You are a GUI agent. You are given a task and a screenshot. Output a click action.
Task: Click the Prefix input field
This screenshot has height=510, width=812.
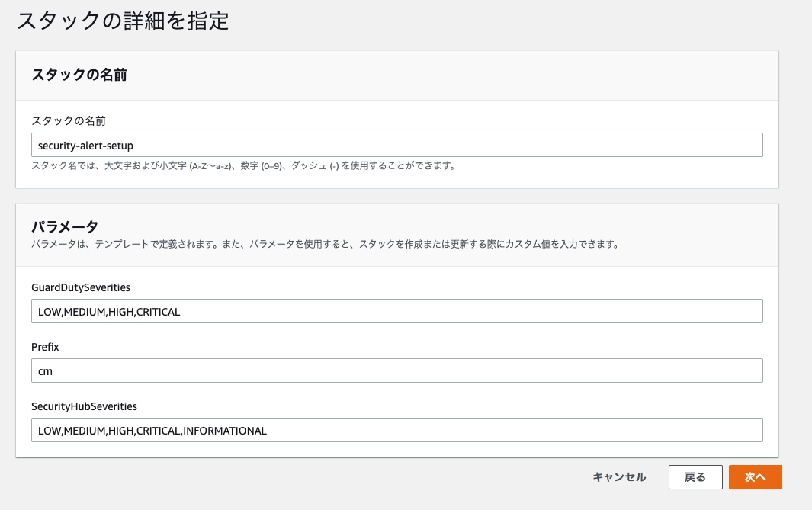point(396,370)
